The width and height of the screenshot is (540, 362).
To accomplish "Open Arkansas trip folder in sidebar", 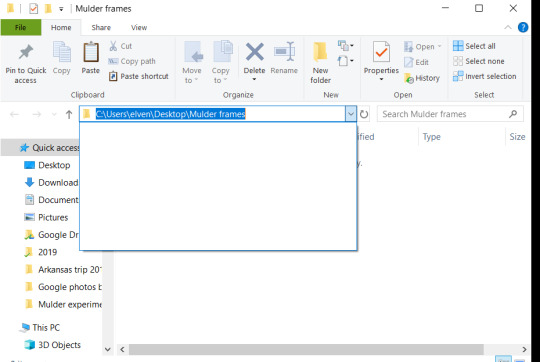I will [x=63, y=269].
